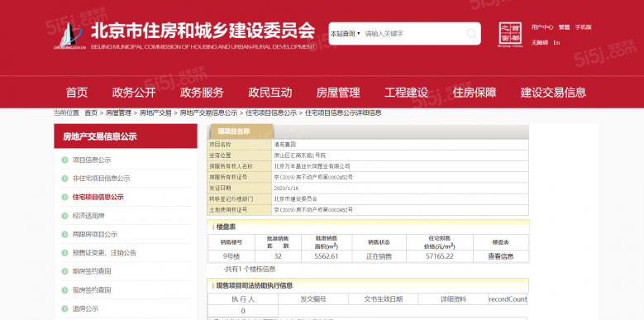Open the 首页 main menu item
This screenshot has width=644, height=320.
(x=77, y=93)
